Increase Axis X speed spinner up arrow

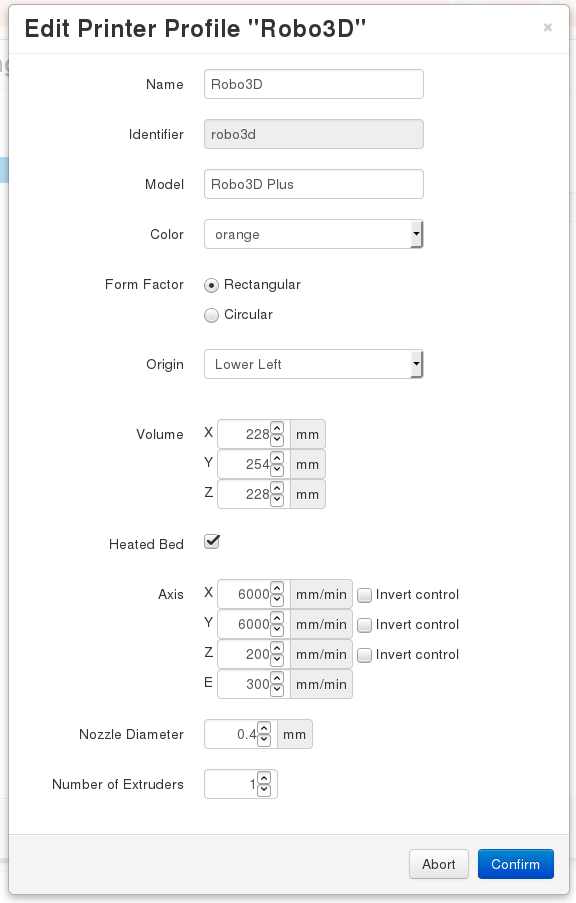pos(277,589)
